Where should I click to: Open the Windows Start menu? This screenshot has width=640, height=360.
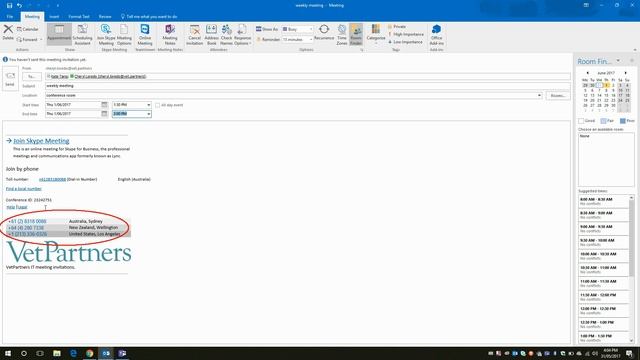point(8,353)
